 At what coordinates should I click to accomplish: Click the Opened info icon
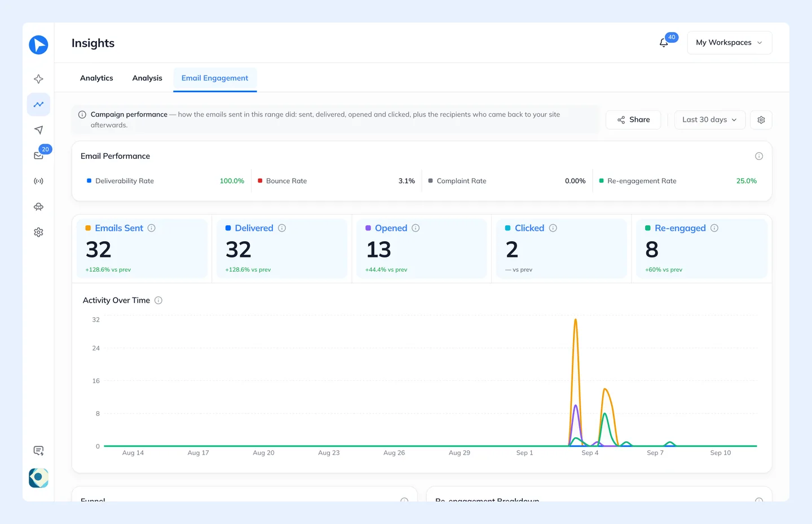point(416,228)
